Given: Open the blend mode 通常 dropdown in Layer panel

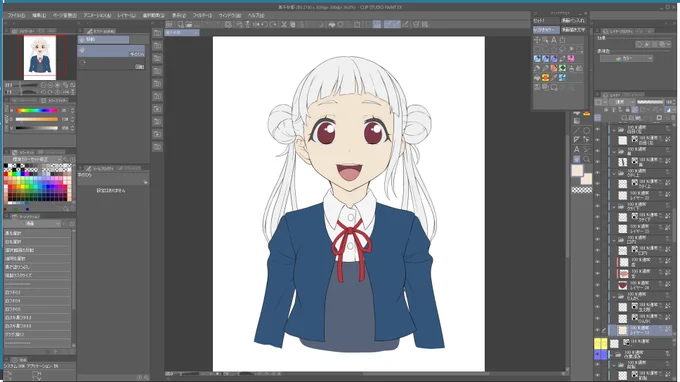Looking at the screenshot, I should (623, 102).
